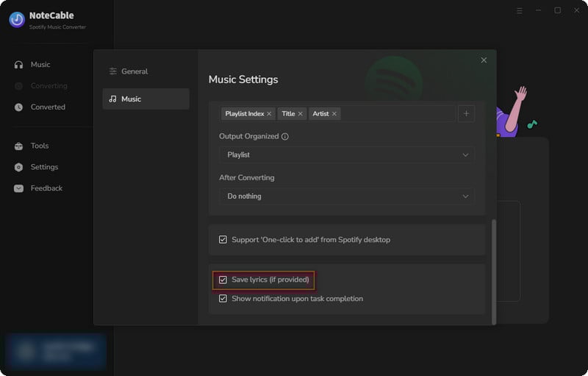
Task: Click the NoteCable app logo icon
Action: [x=17, y=20]
